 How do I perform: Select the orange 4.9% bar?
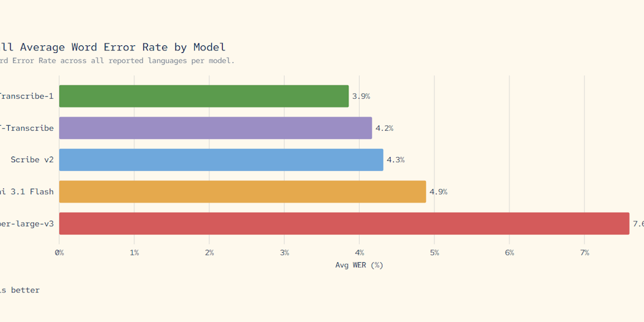pyautogui.click(x=242, y=192)
